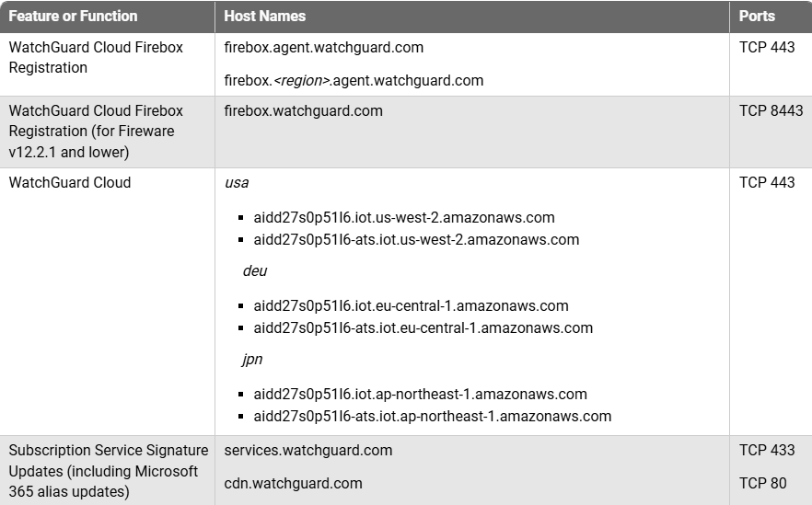Click the "jpn" region label
This screenshot has height=505, width=812.
(x=252, y=360)
